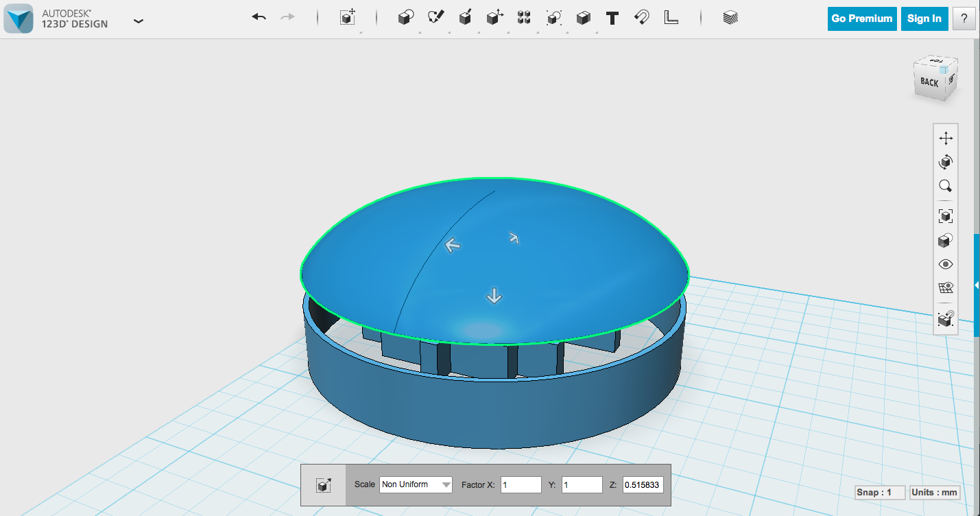Open the Primitives tool
The height and width of the screenshot is (516, 980).
point(406,18)
